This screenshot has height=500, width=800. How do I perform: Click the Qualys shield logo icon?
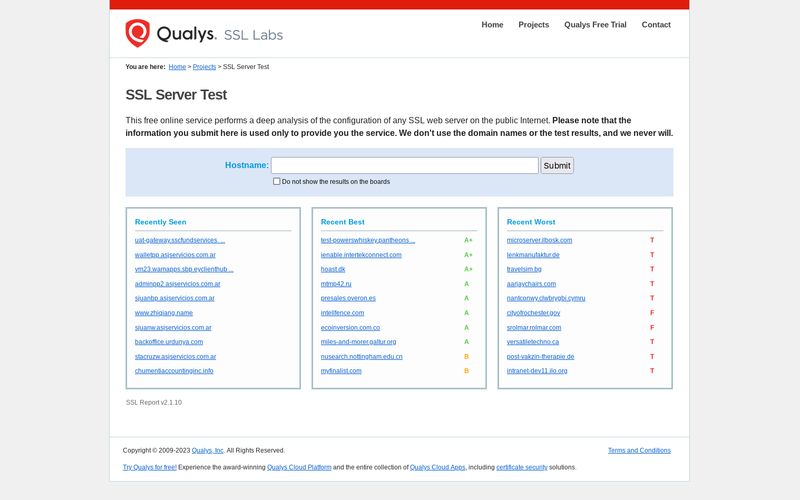[x=138, y=33]
